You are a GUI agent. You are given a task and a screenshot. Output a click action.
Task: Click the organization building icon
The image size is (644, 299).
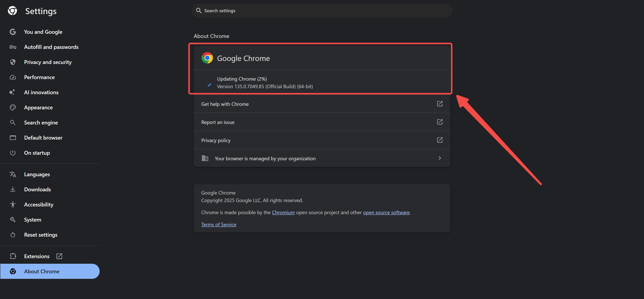pos(205,158)
